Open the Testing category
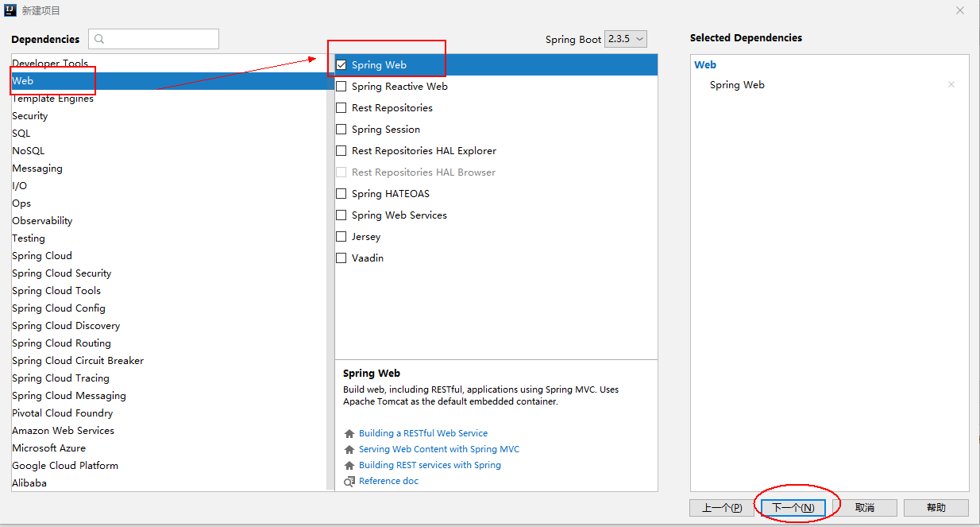 [168, 238]
